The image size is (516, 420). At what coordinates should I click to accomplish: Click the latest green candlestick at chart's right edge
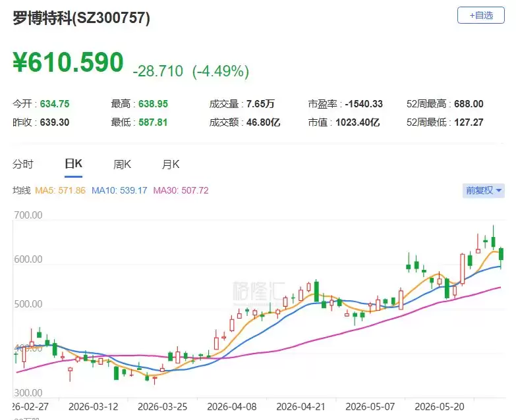(502, 254)
